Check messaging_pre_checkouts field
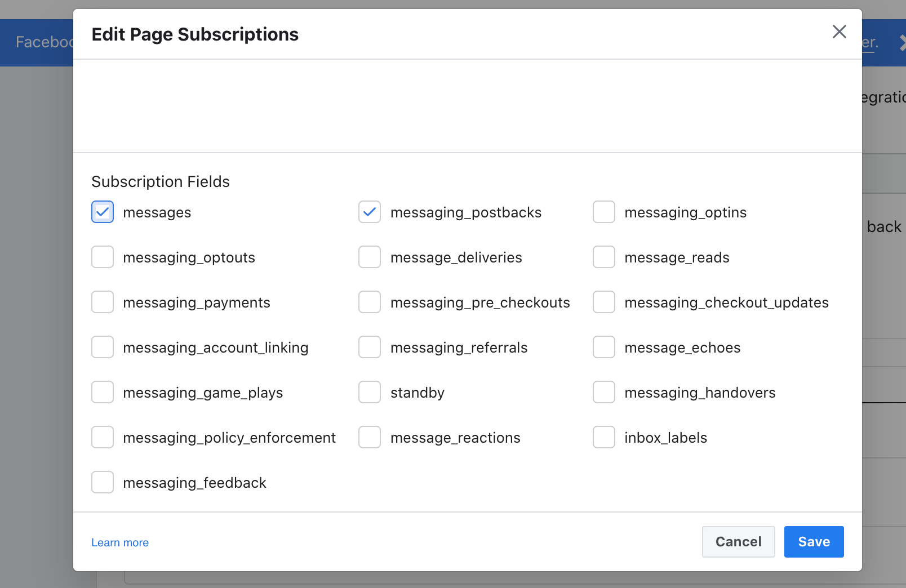Screen dimensions: 906x588 point(370,302)
